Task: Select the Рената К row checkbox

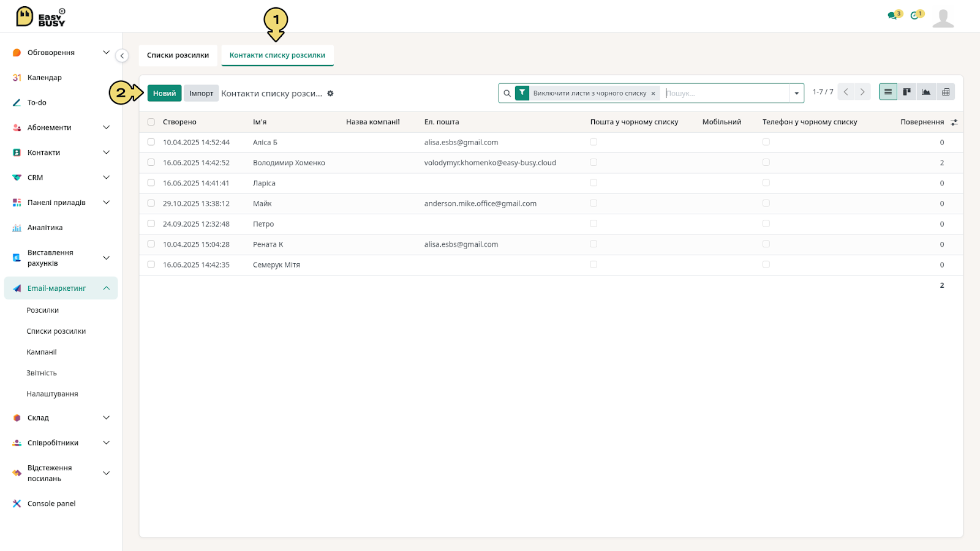Action: (x=151, y=244)
